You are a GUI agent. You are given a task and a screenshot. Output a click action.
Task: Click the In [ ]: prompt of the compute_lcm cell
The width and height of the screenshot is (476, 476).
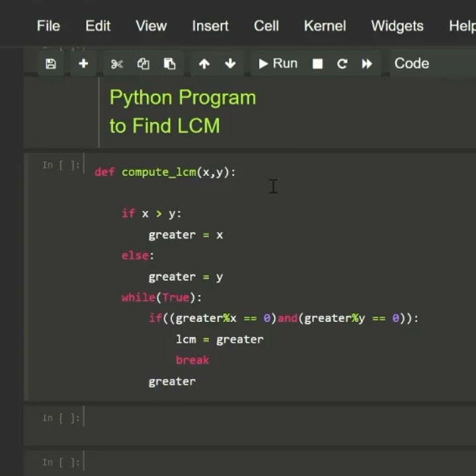61,165
